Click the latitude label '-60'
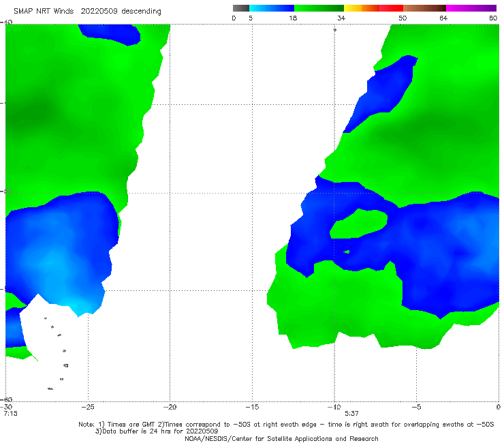The width and height of the screenshot is (504, 443). point(6,399)
